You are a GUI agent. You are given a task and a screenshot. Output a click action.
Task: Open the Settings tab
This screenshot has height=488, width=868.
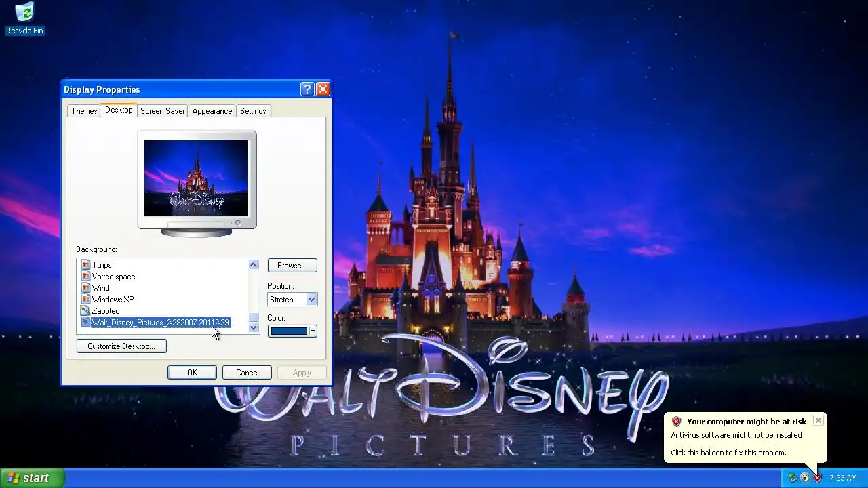[253, 111]
